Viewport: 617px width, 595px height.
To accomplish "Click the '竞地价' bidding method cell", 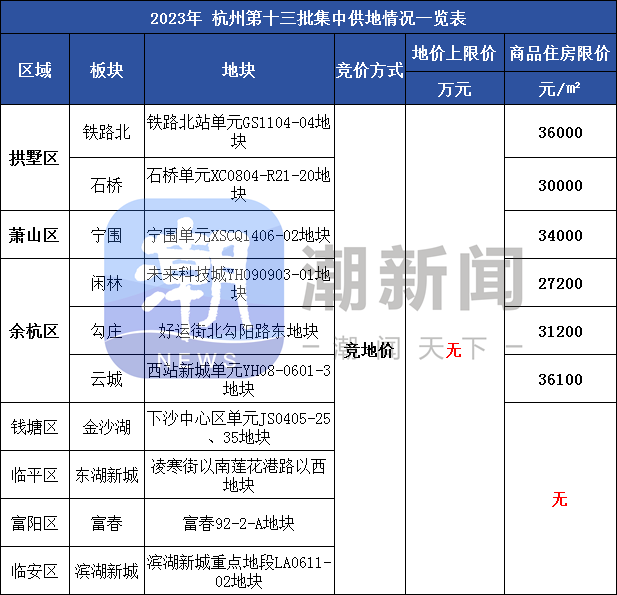I will 369,350.
